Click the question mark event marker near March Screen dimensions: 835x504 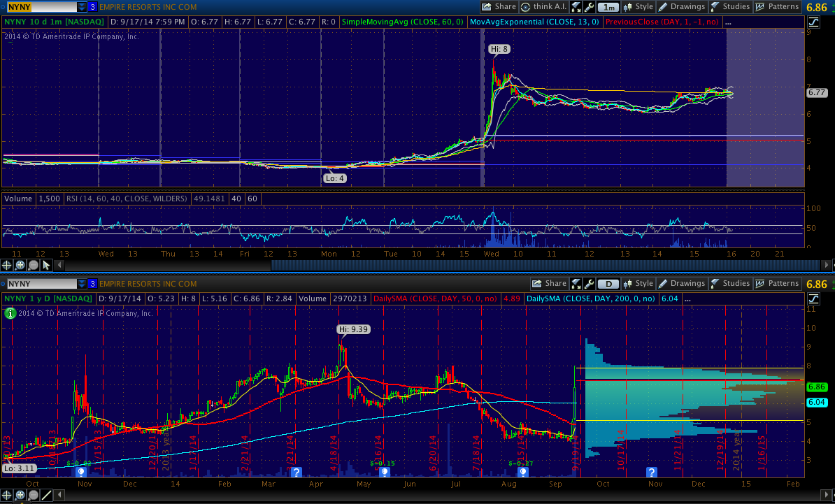297,473
